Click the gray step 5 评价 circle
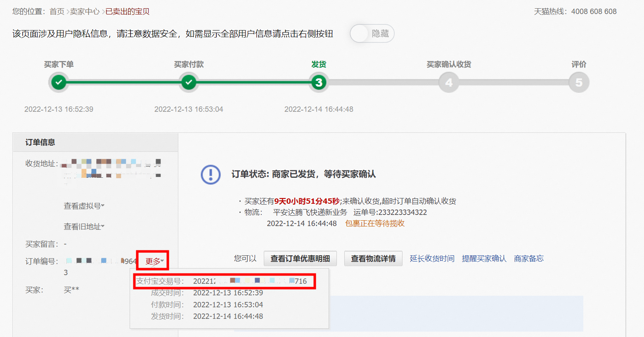This screenshot has height=337, width=644. [579, 82]
